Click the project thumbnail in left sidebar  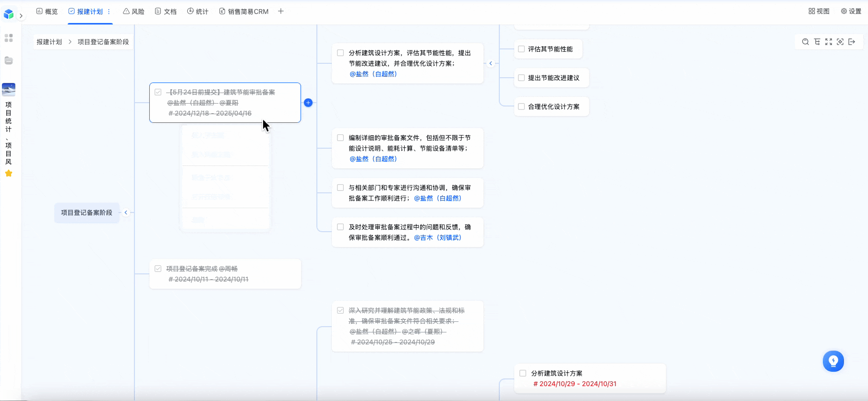(9, 89)
